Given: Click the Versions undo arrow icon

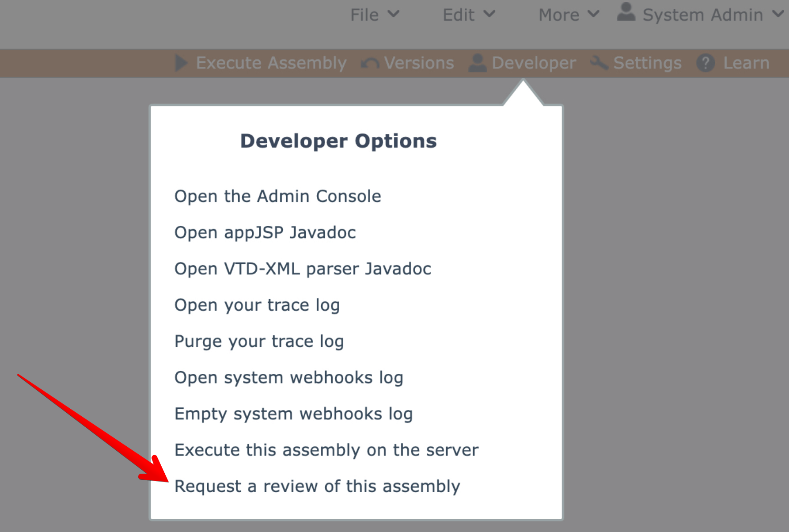Looking at the screenshot, I should click(x=370, y=63).
